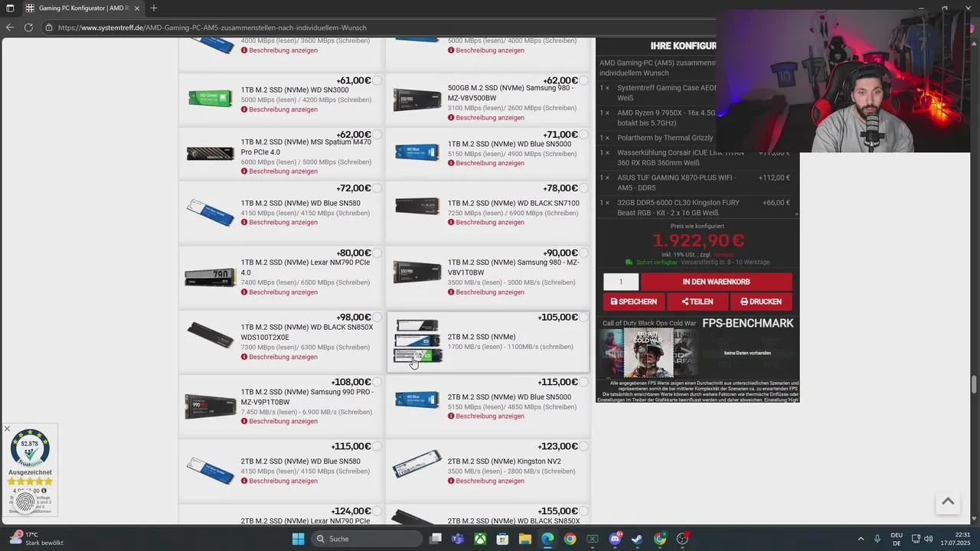Expand description of 1TB WD SN3000
The width and height of the screenshot is (980, 551).
(x=279, y=109)
